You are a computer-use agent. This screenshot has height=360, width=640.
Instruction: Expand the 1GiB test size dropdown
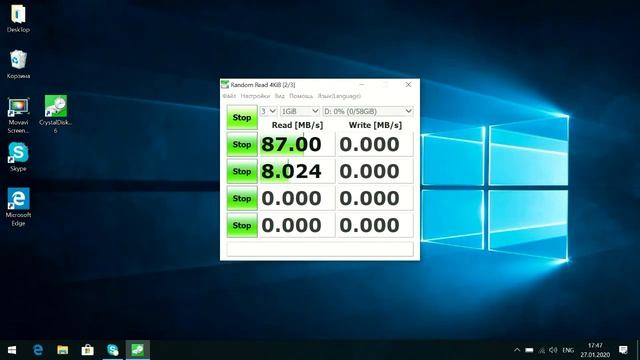[300, 111]
